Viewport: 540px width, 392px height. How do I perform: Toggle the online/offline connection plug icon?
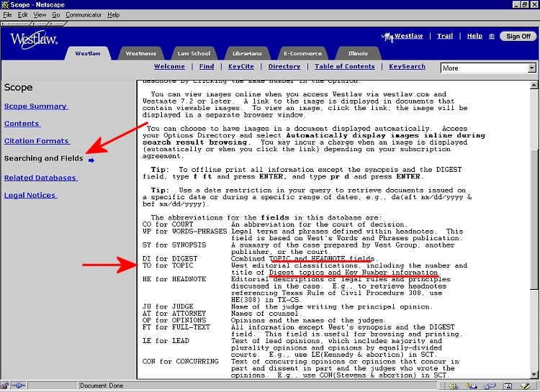[x=19, y=386]
